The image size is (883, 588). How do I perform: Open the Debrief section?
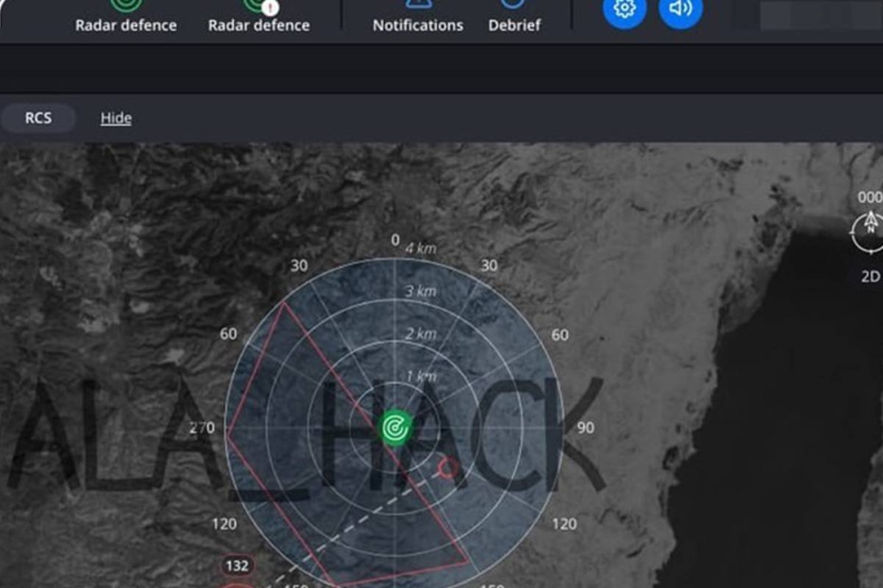(515, 25)
